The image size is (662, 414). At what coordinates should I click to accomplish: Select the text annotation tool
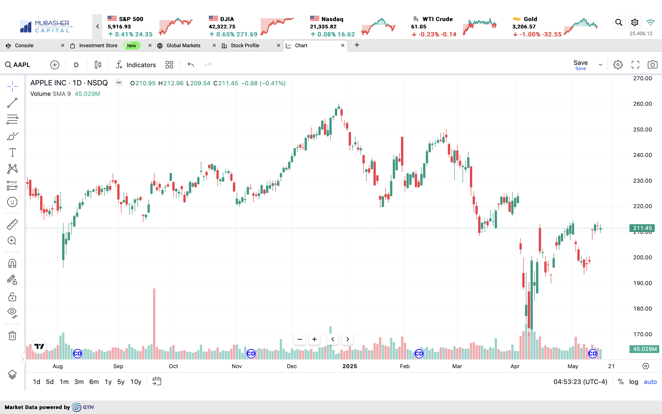(12, 153)
